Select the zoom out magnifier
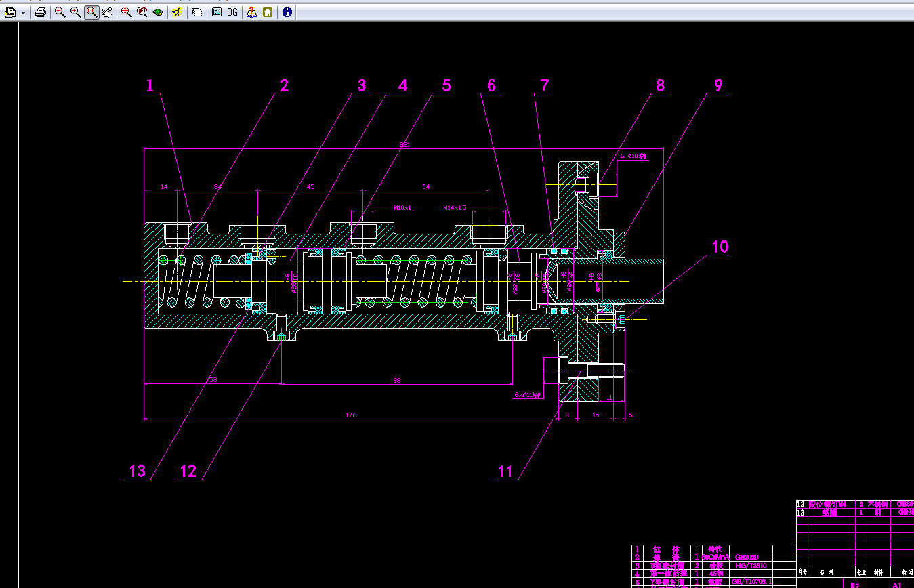The width and height of the screenshot is (914, 588). (x=60, y=12)
